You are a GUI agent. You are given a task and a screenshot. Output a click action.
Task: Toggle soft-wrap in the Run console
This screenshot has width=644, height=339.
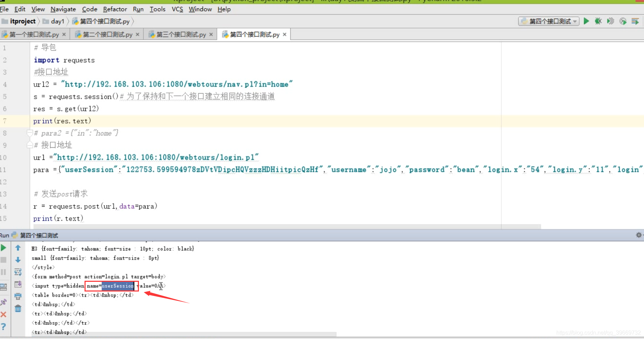click(18, 272)
